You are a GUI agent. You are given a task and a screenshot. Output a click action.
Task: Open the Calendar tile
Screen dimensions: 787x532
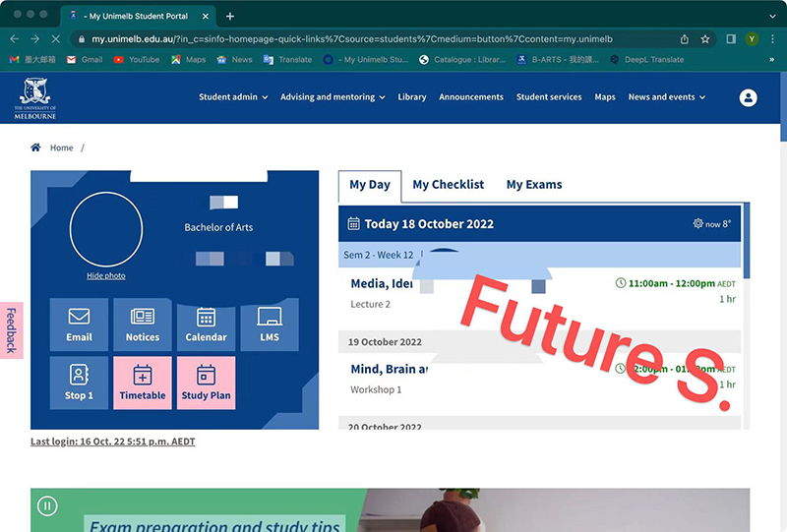[206, 325]
